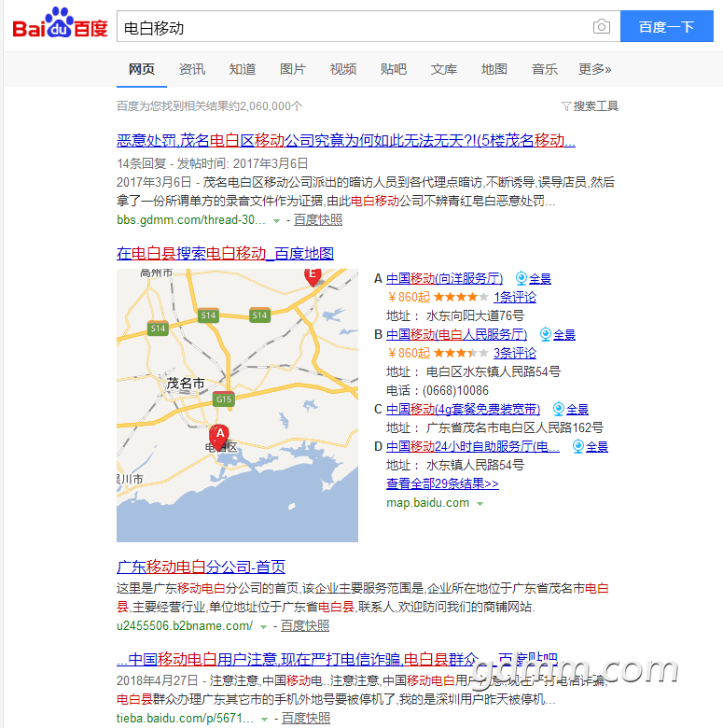Screen dimensions: 723x728
Task: Expand dropdown arrow next to u2455506.b2bname.com
Action: click(264, 627)
